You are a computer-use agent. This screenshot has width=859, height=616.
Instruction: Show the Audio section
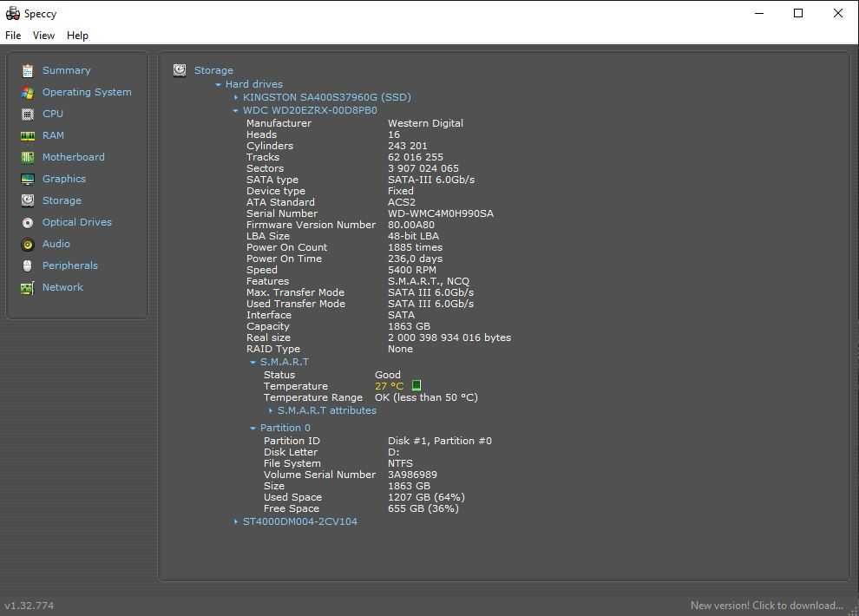click(56, 244)
